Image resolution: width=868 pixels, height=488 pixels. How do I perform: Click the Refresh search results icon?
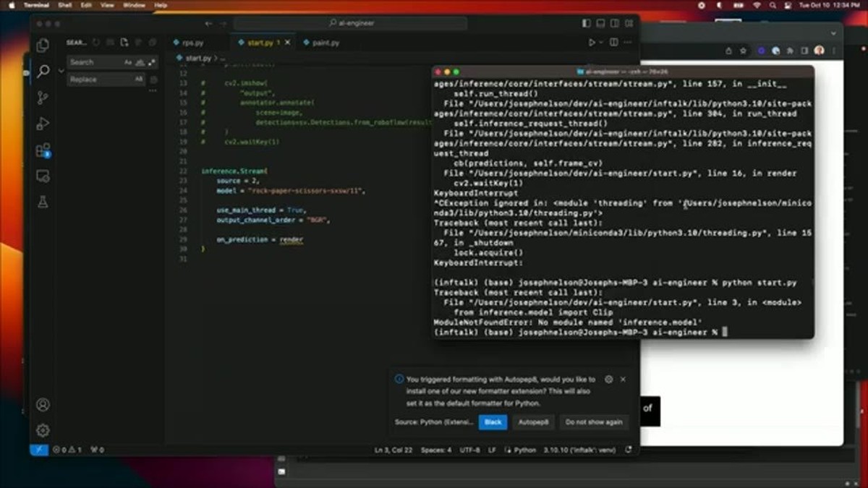point(96,43)
